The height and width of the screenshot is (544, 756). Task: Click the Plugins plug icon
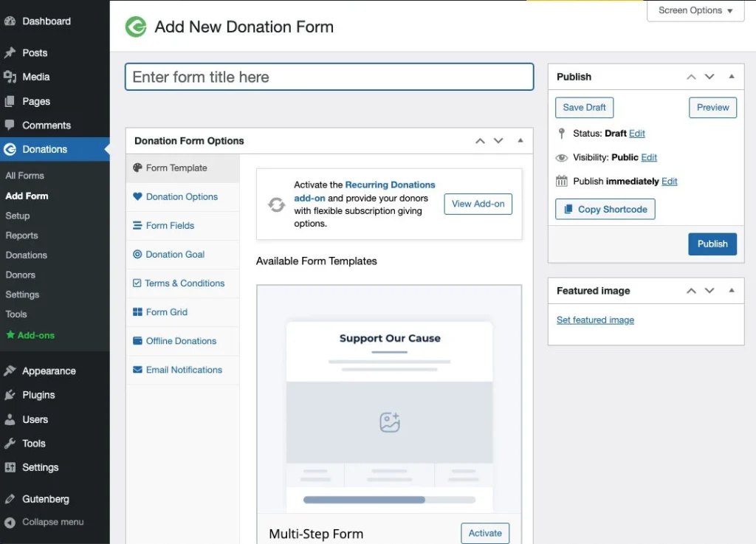10,395
